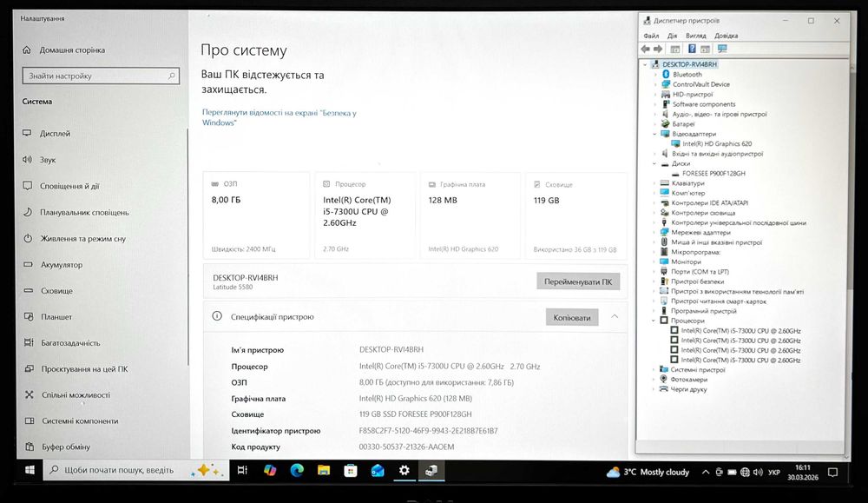Select the Bluetooth node in Device Manager

point(687,74)
